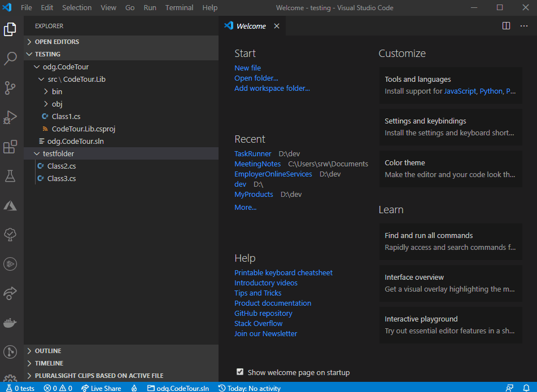
Task: Open the Search view in the activity bar
Action: point(10,59)
